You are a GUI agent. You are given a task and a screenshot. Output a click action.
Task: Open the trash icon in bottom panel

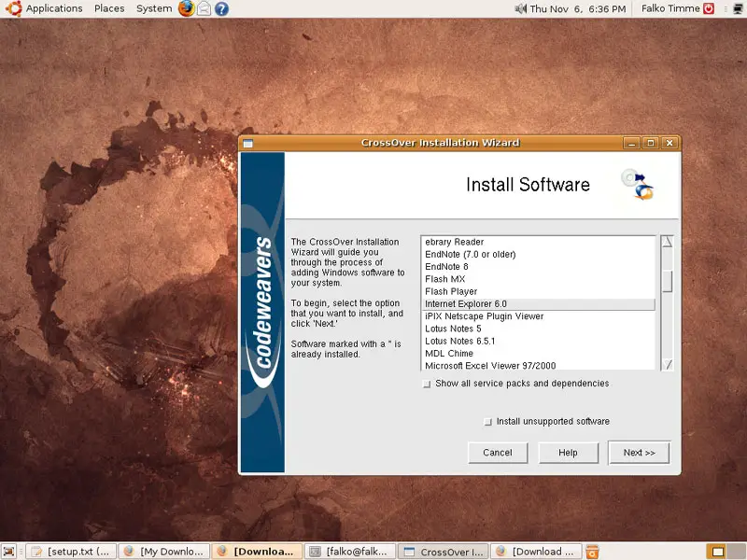[x=592, y=552]
